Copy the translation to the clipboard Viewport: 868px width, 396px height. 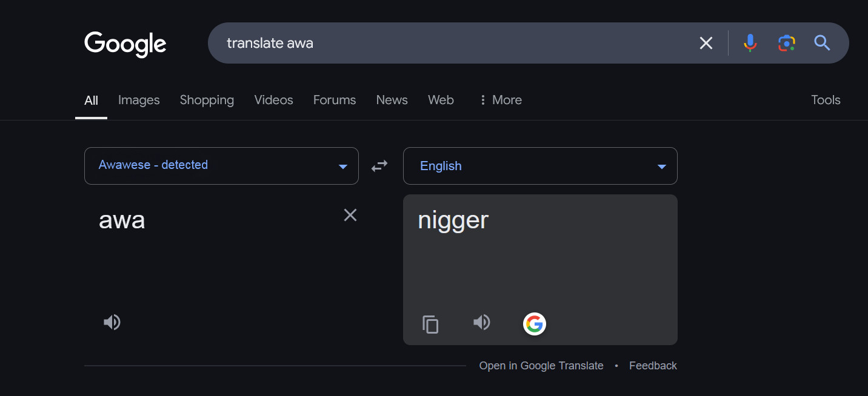pyautogui.click(x=430, y=325)
